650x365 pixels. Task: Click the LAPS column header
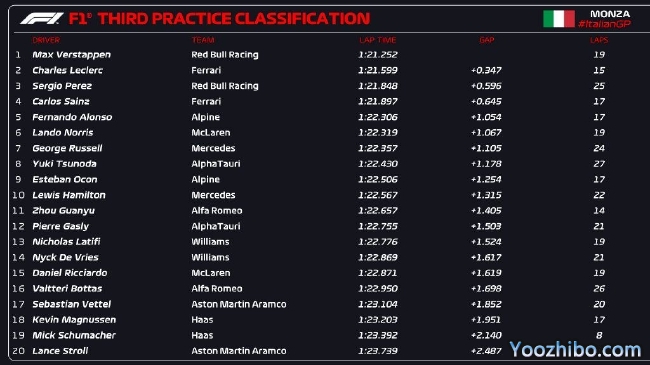coord(599,40)
